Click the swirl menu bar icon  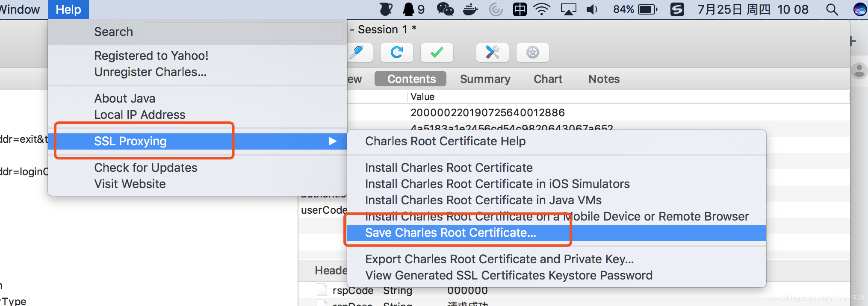[x=496, y=9]
